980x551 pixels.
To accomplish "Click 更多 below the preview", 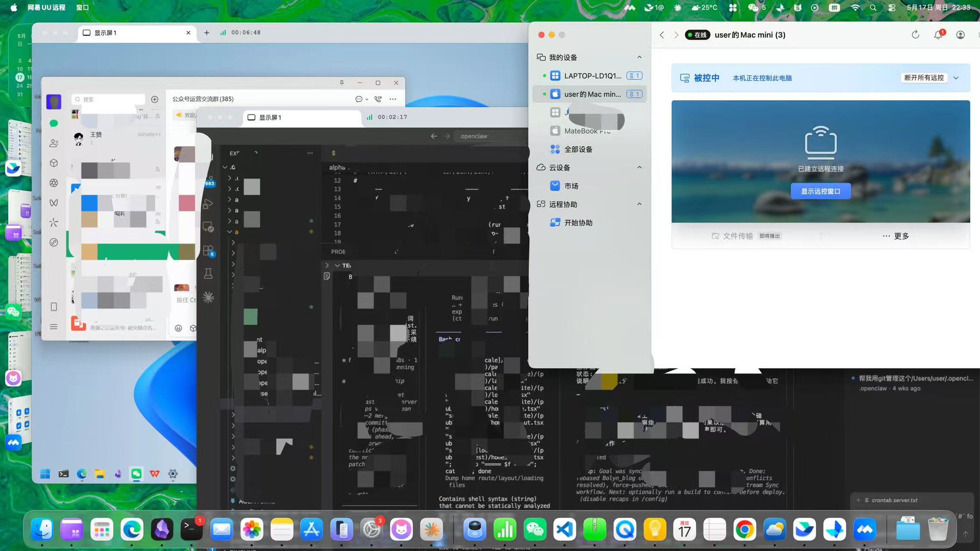I will point(896,236).
